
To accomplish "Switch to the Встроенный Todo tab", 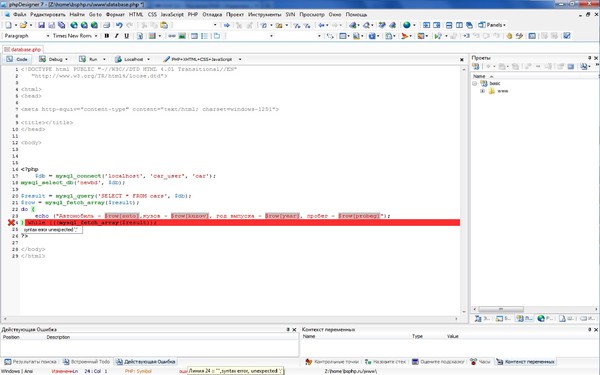I will [x=86, y=362].
